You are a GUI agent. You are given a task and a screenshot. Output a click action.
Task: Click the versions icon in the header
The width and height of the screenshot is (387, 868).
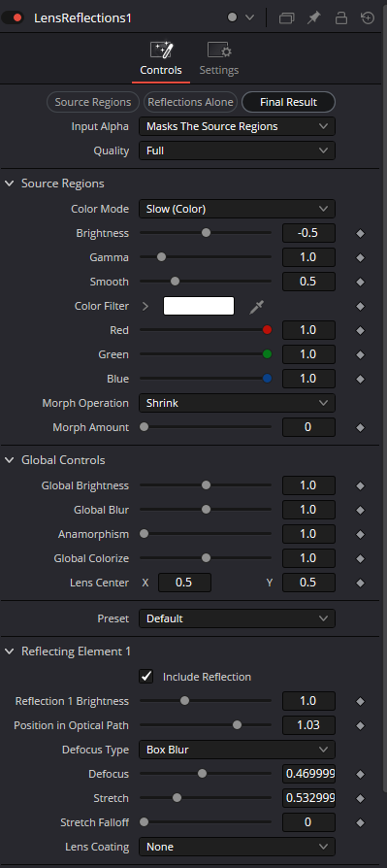tap(286, 17)
